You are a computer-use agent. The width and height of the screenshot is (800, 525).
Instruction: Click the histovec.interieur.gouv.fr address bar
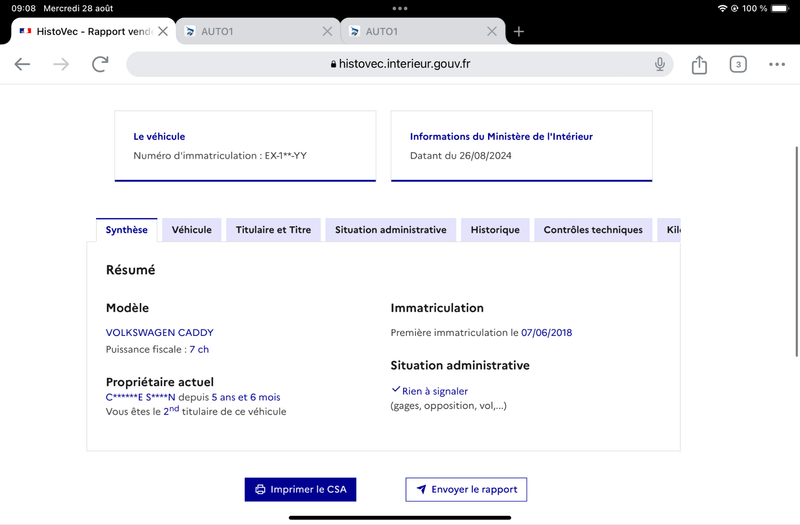[400, 64]
